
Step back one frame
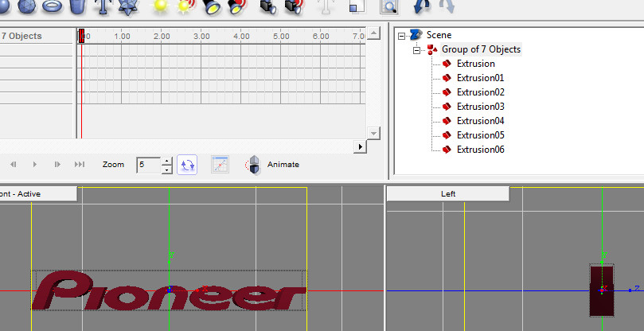14,165
